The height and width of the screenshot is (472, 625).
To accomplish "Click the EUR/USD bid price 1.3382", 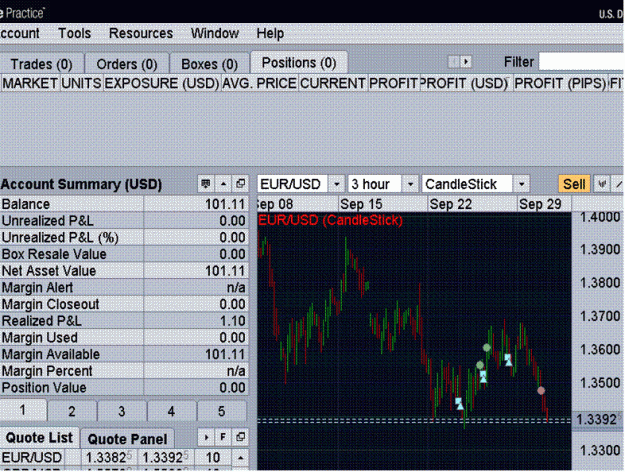I will tap(109, 458).
